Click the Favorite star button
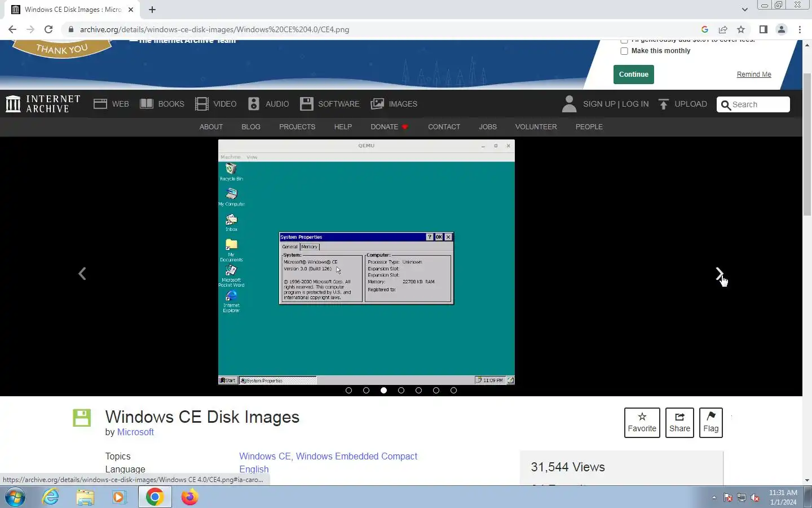The image size is (812, 508). click(x=642, y=422)
